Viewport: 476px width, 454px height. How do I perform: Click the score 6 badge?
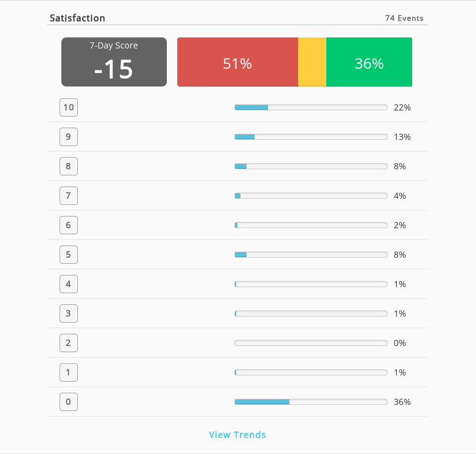69,225
